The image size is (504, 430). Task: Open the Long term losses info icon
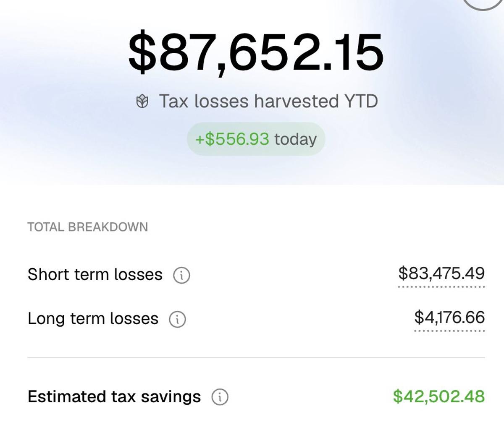[178, 319]
